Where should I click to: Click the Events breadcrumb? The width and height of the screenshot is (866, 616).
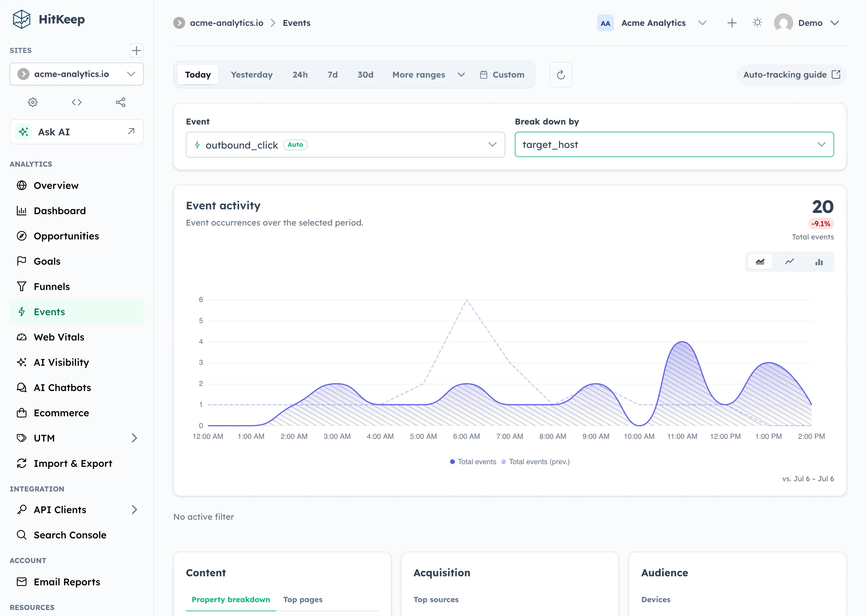296,23
